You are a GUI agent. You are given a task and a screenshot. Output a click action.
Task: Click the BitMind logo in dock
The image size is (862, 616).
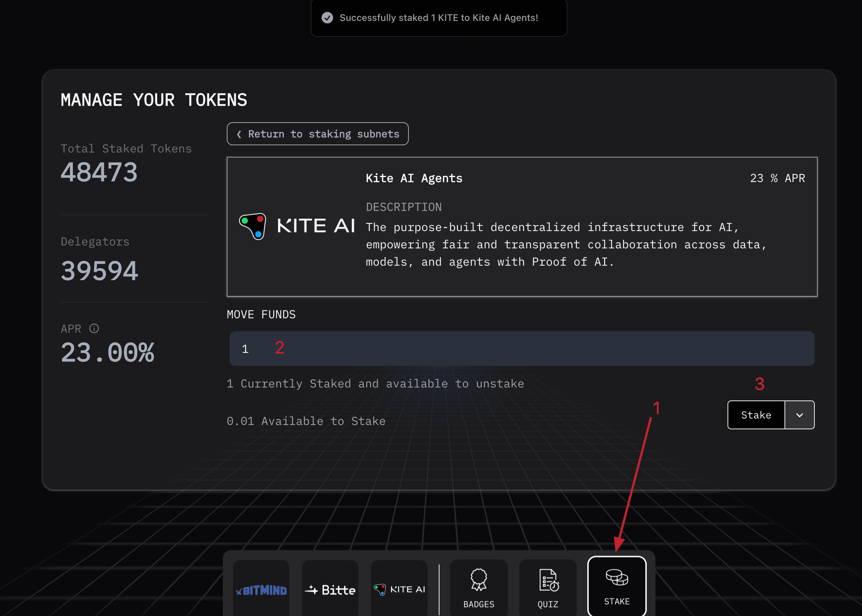click(x=261, y=590)
